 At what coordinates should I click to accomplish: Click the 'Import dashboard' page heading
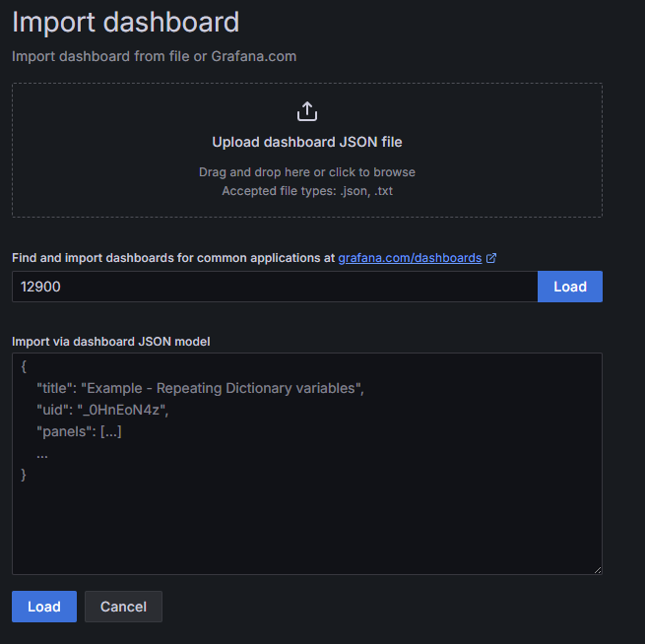[x=125, y=23]
